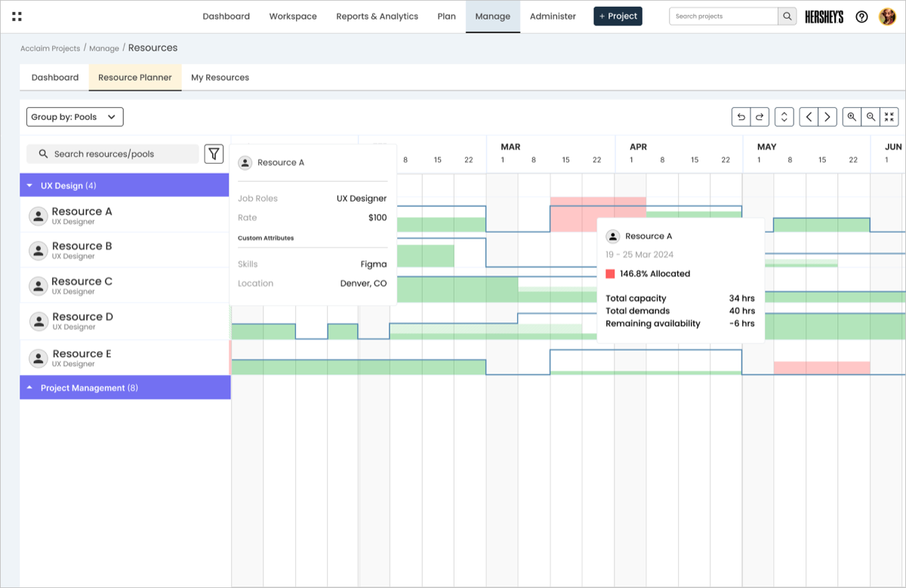Go to Acclaim Projects breadcrumb

point(50,48)
